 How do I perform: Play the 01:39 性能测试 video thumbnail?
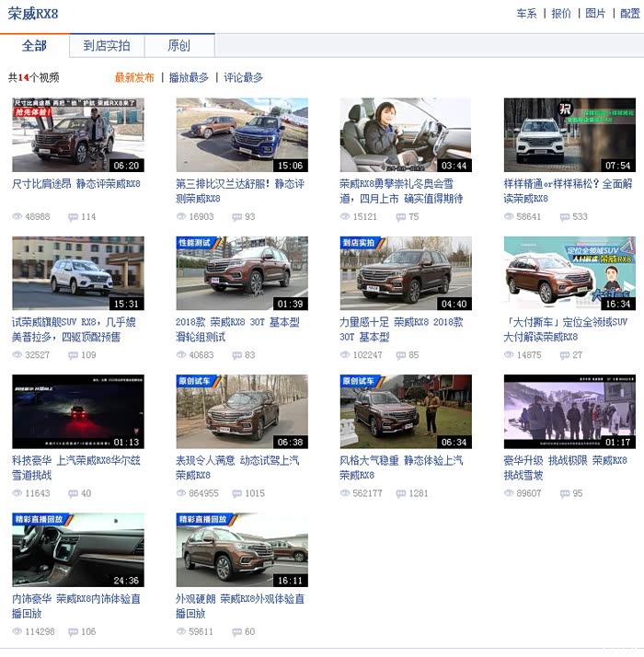pos(242,273)
